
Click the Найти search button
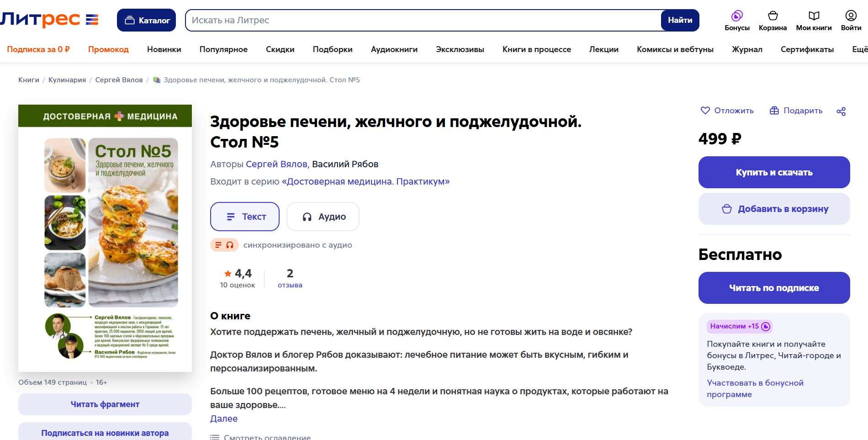click(x=680, y=20)
